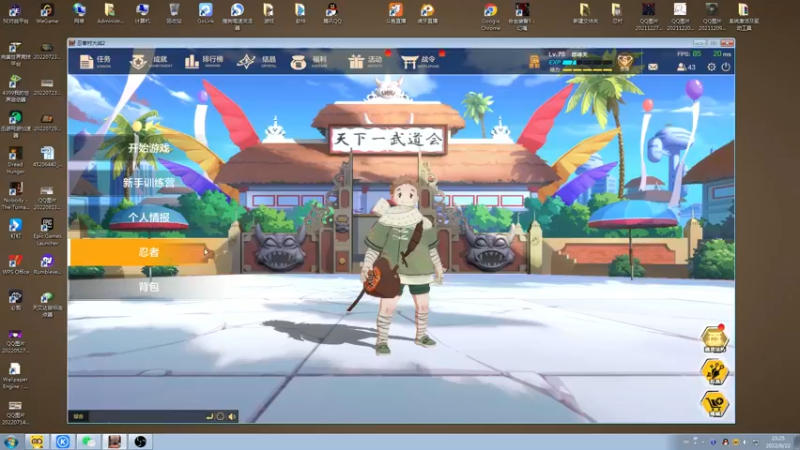Open the blue K taskbar icon
This screenshot has height=450, width=800.
pyautogui.click(x=62, y=442)
